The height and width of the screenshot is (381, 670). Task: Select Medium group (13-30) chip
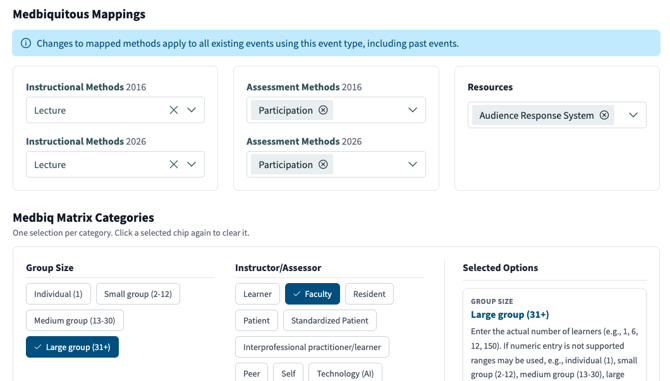75,320
